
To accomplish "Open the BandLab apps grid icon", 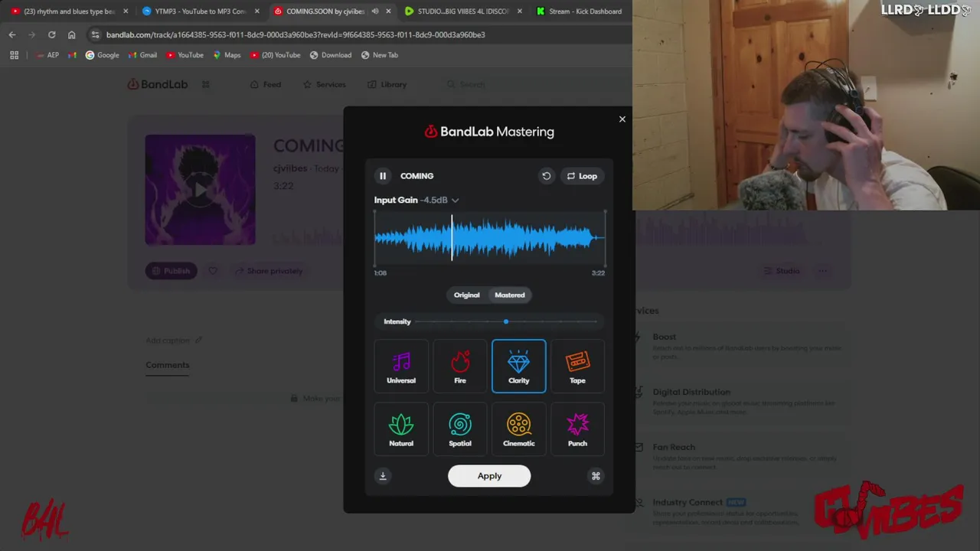I will pos(206,84).
